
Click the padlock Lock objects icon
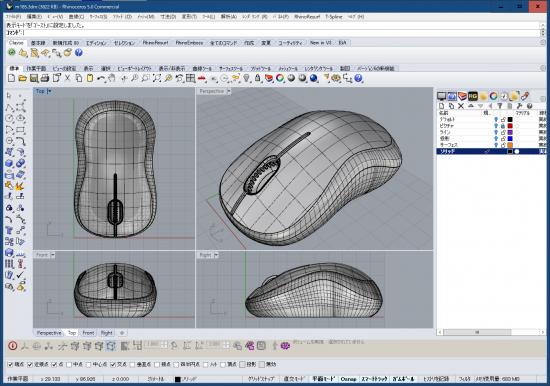(258, 78)
